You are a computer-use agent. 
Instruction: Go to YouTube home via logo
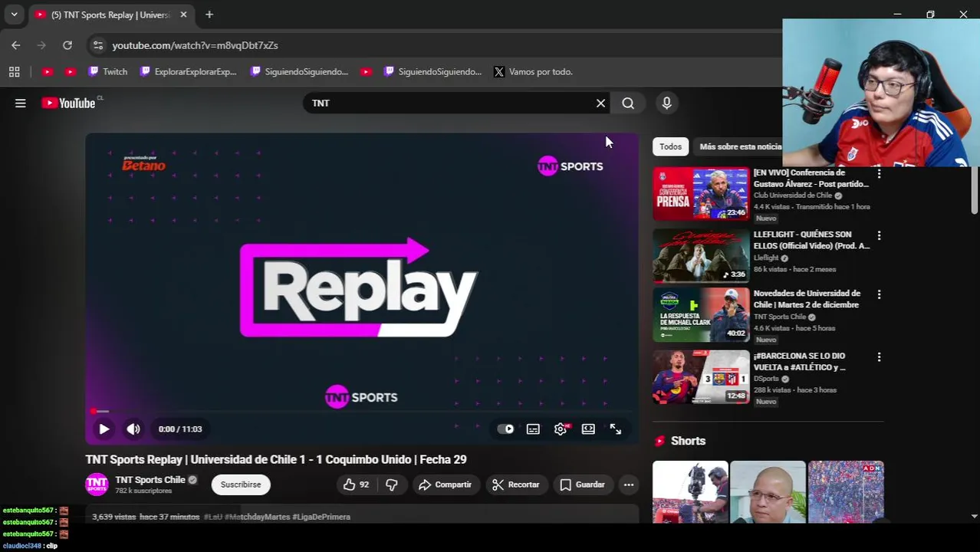coord(69,103)
